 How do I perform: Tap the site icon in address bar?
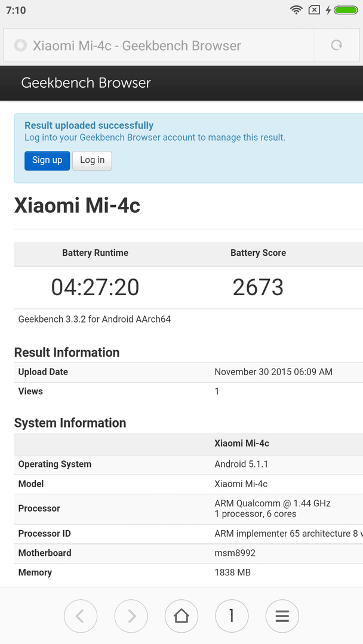[x=20, y=45]
